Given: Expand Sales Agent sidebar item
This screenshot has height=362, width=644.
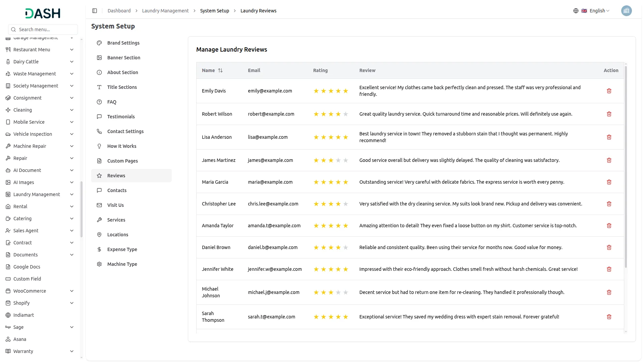Looking at the screenshot, I should [x=40, y=231].
